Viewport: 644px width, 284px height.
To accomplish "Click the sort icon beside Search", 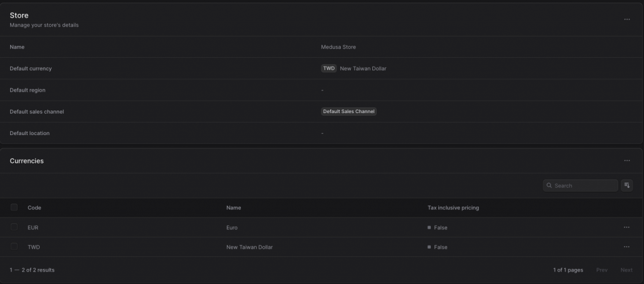I will tap(627, 185).
